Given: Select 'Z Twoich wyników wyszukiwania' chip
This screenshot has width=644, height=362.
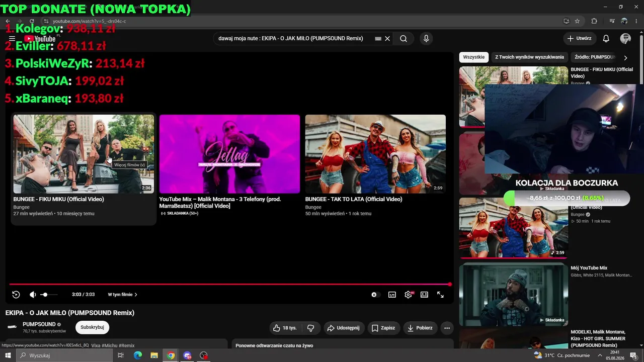Looking at the screenshot, I should pos(529,57).
